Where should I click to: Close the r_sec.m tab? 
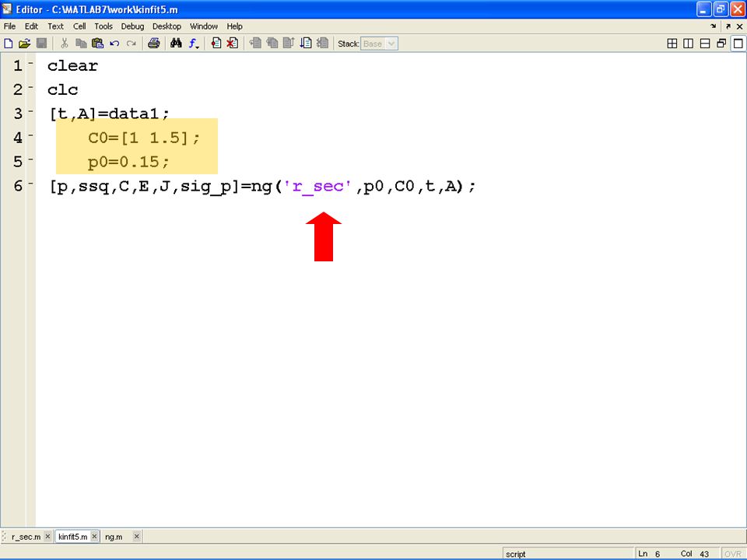click(47, 536)
